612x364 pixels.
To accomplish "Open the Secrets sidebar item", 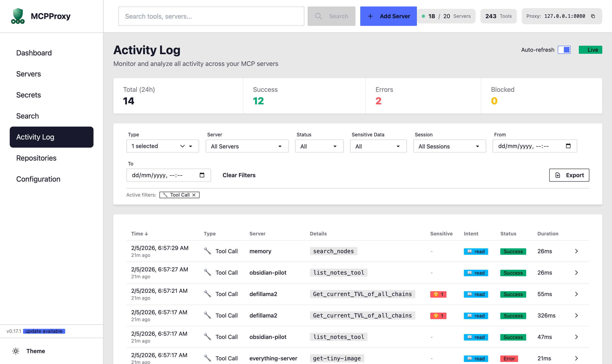I will [52, 95].
